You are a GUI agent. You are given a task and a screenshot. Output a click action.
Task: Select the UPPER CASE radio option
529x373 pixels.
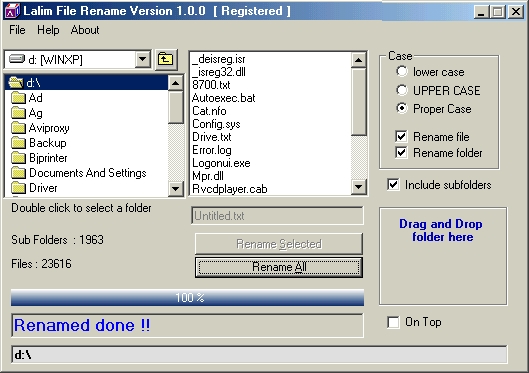(x=402, y=90)
